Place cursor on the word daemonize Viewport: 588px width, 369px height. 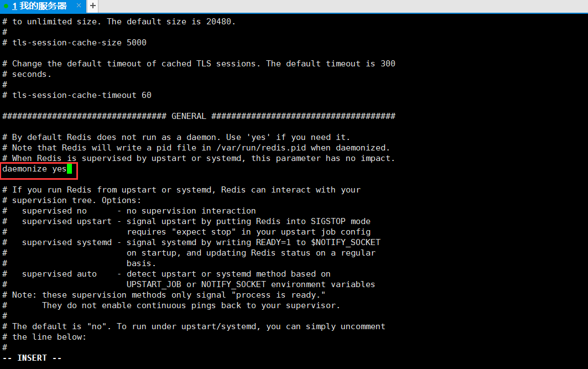(x=25, y=169)
